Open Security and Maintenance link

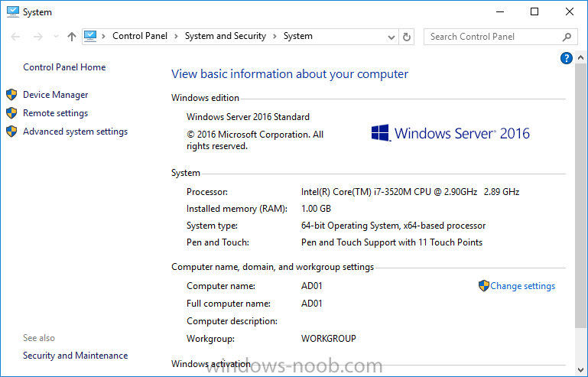76,356
